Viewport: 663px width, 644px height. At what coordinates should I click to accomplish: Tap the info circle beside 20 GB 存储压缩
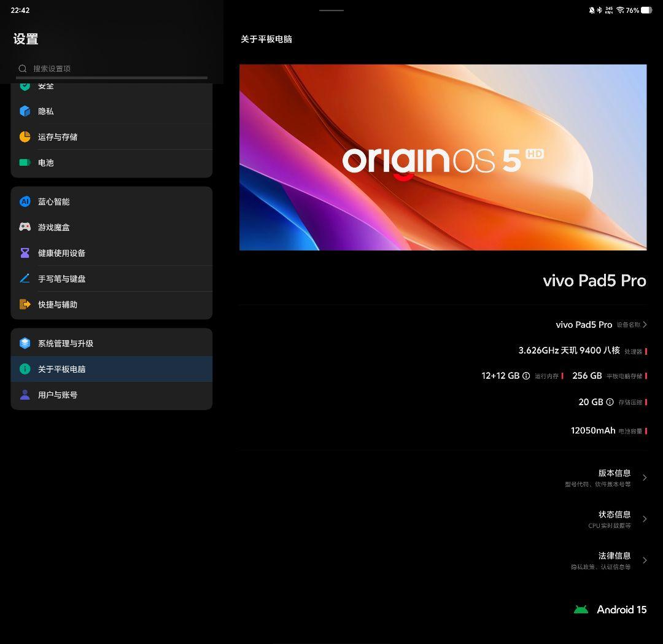tap(610, 402)
